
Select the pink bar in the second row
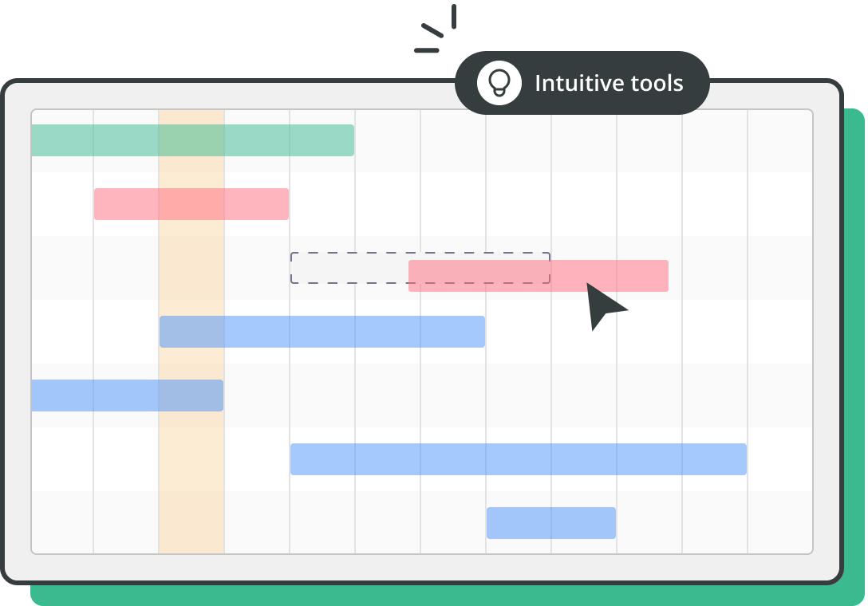[191, 204]
